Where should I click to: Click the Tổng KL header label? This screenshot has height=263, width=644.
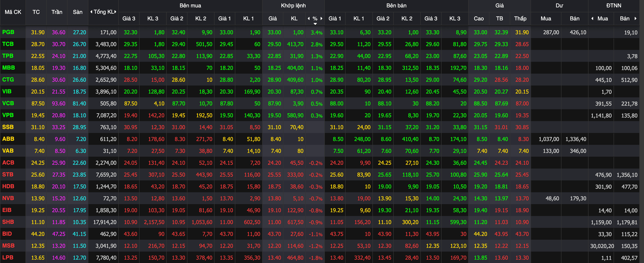pyautogui.click(x=104, y=12)
